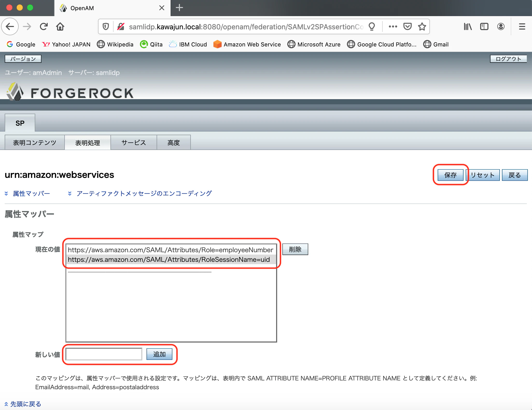Click the lightbulb icon in the address bar
Viewport: 532px width, 410px height.
[372, 26]
